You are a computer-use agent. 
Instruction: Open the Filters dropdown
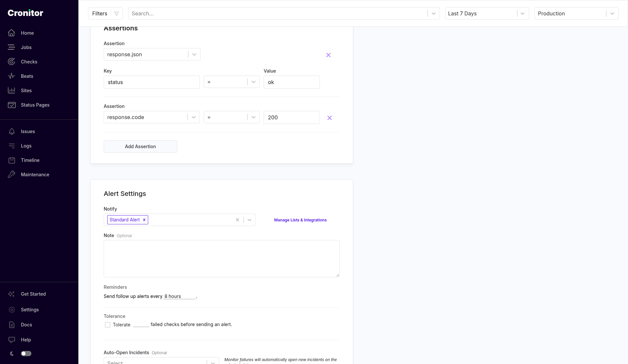click(105, 13)
